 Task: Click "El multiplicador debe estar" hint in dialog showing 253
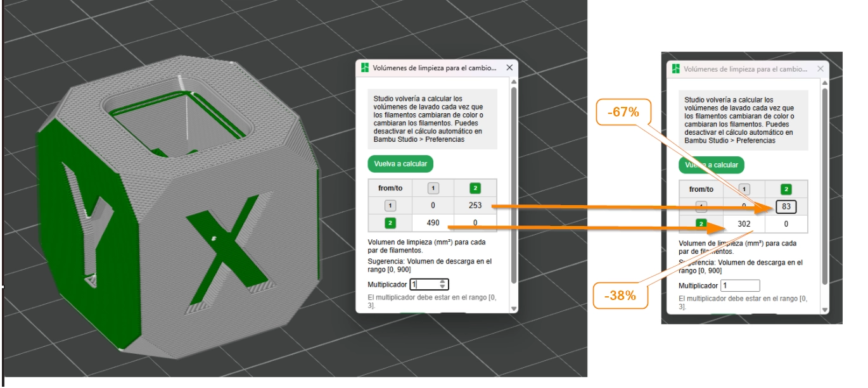[x=431, y=301]
